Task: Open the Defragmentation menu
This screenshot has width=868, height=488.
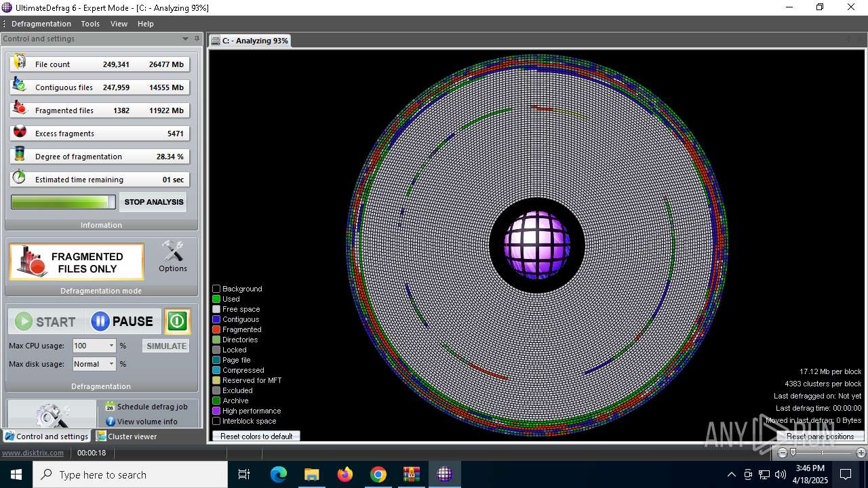Action: tap(41, 24)
